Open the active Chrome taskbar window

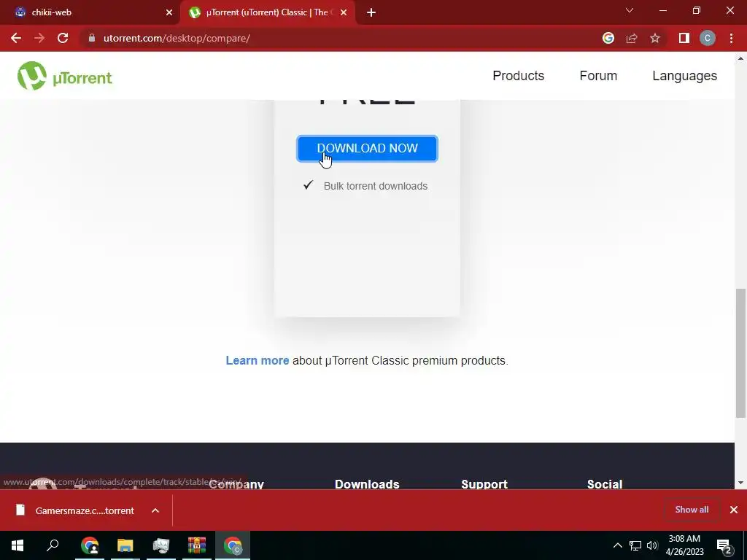233,545
